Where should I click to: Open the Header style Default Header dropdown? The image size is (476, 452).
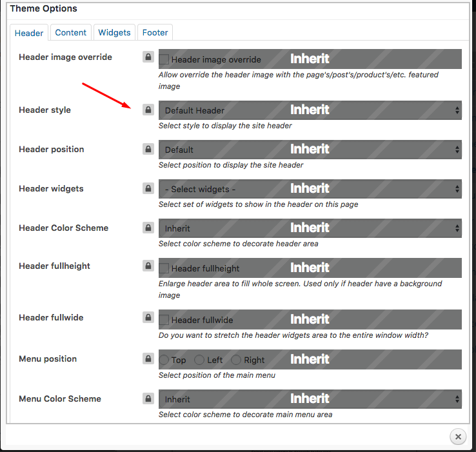[x=310, y=110]
